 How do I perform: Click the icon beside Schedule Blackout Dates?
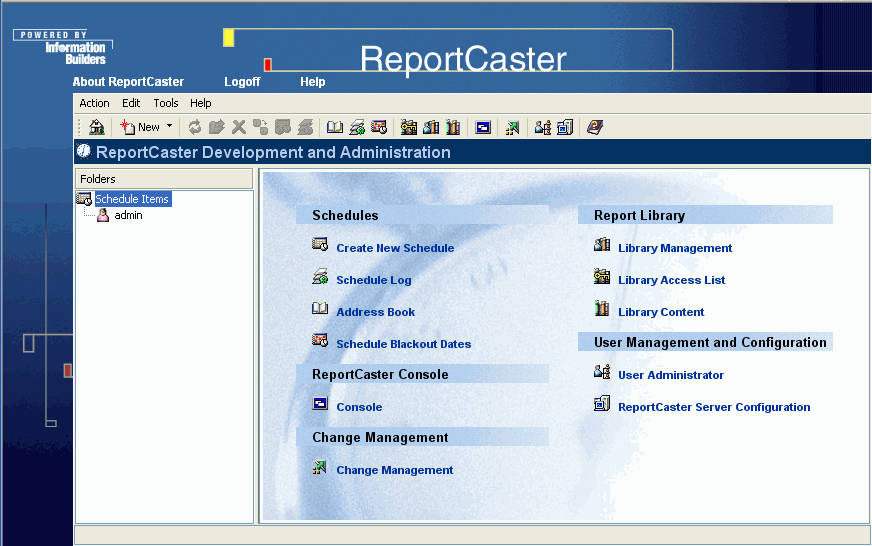click(320, 340)
